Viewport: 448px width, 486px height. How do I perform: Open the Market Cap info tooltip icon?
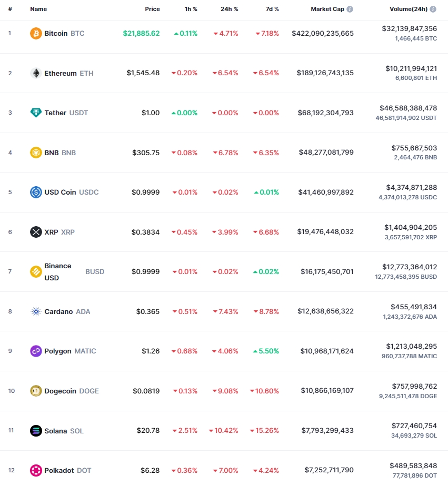[350, 9]
